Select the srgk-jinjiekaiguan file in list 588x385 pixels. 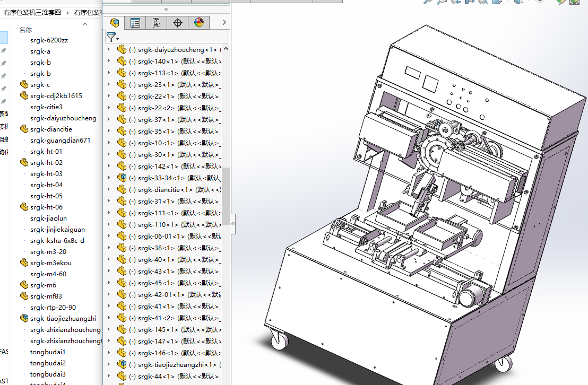(x=57, y=229)
